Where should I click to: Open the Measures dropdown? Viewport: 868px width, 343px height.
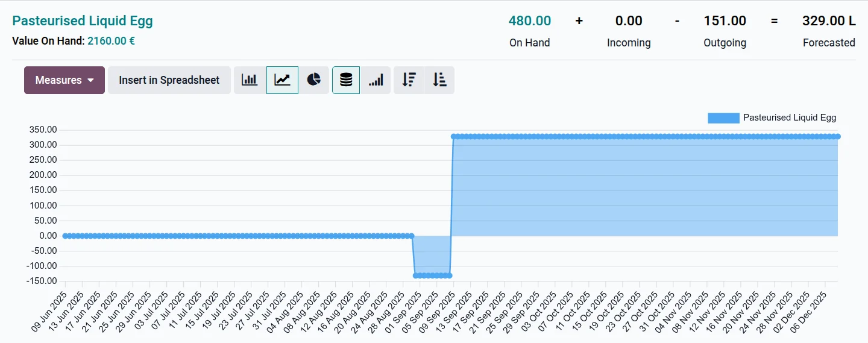click(x=64, y=80)
